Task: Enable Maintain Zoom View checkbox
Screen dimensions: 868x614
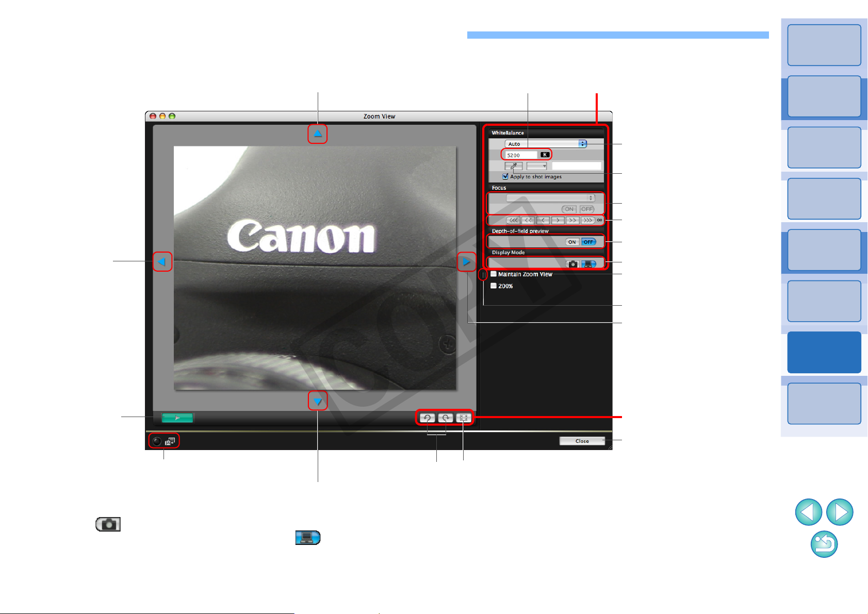Action: (x=494, y=274)
